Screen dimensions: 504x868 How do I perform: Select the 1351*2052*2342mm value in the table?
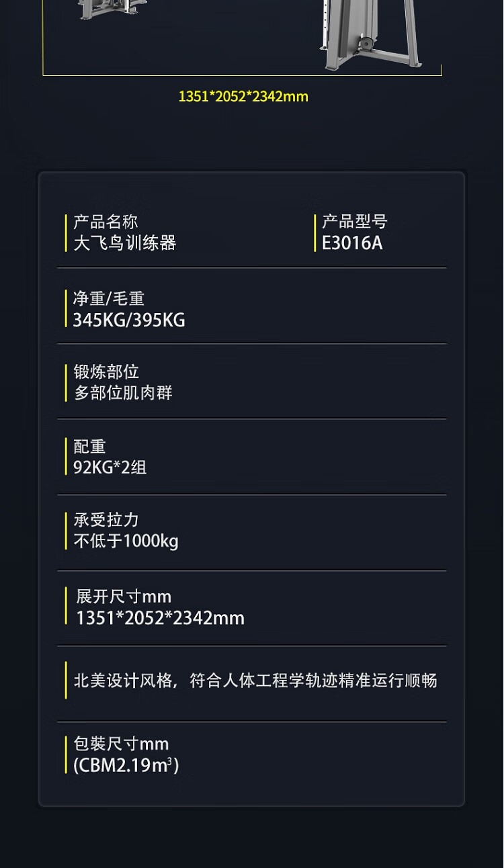point(160,618)
